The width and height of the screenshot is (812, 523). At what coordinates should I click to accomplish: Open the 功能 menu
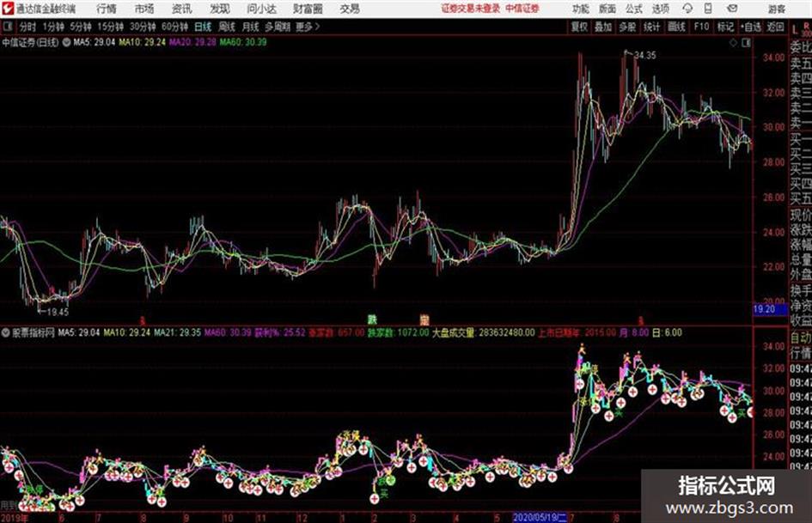581,9
